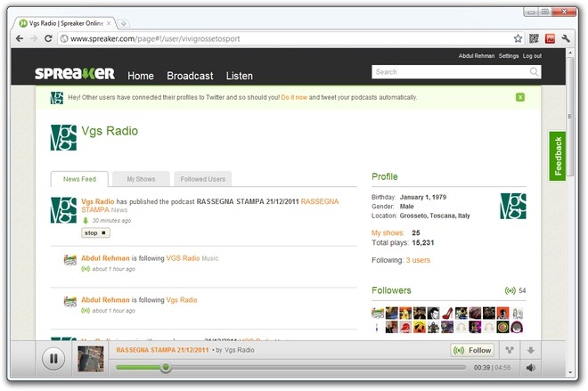The height and width of the screenshot is (391, 588).
Task: Close the Vgs Radio browser tab
Action: 109,23
